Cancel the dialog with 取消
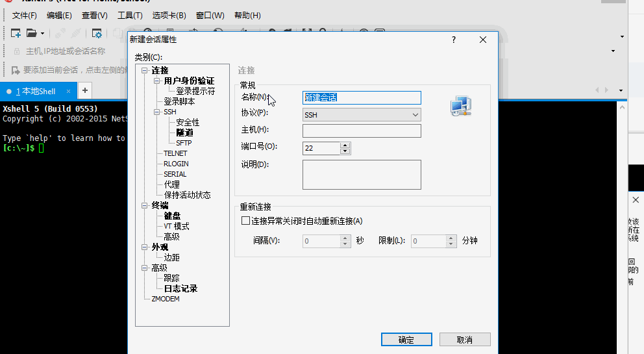 pyautogui.click(x=465, y=340)
